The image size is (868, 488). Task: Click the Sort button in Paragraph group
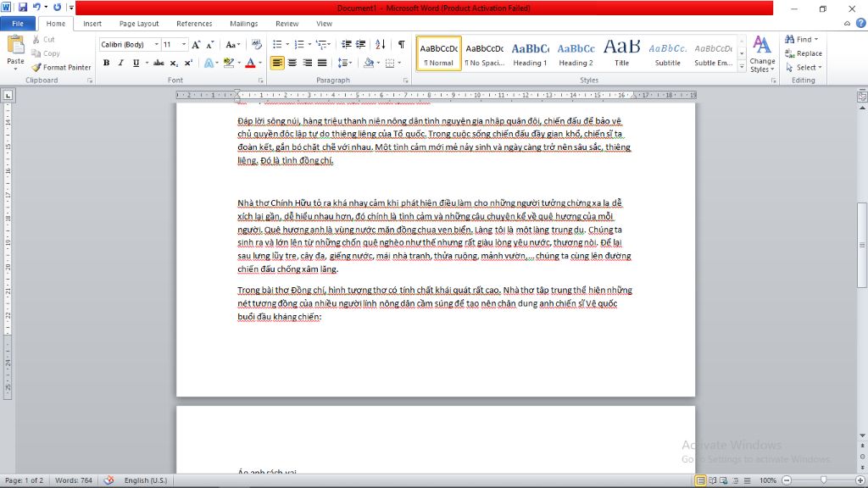click(381, 44)
